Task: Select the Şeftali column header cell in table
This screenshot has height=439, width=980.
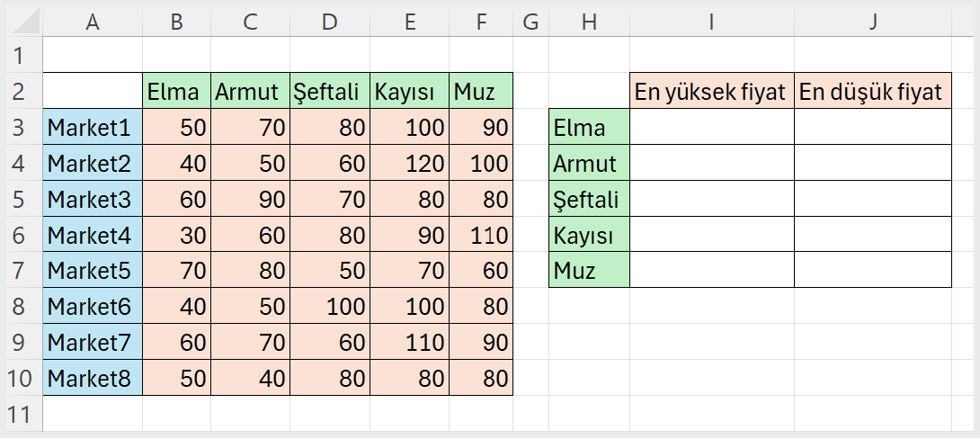Action: point(329,91)
